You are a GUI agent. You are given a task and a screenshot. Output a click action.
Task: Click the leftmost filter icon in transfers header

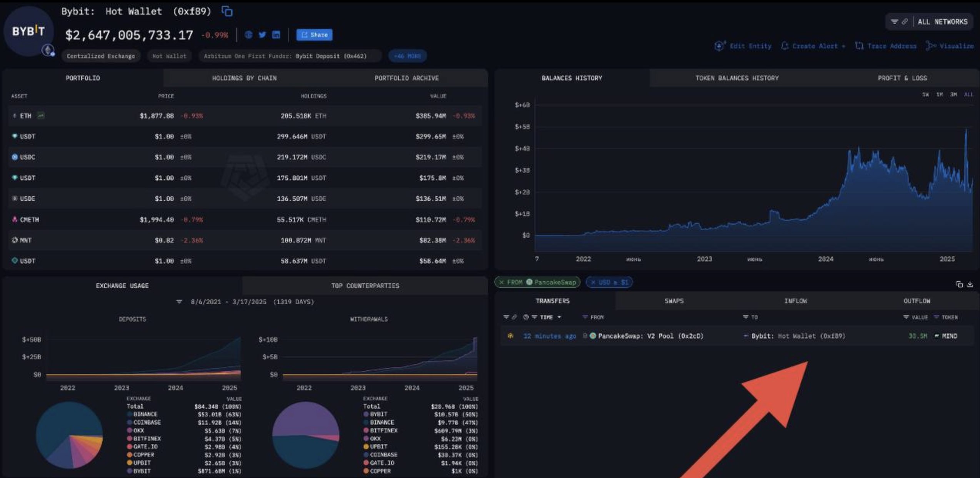click(x=506, y=317)
